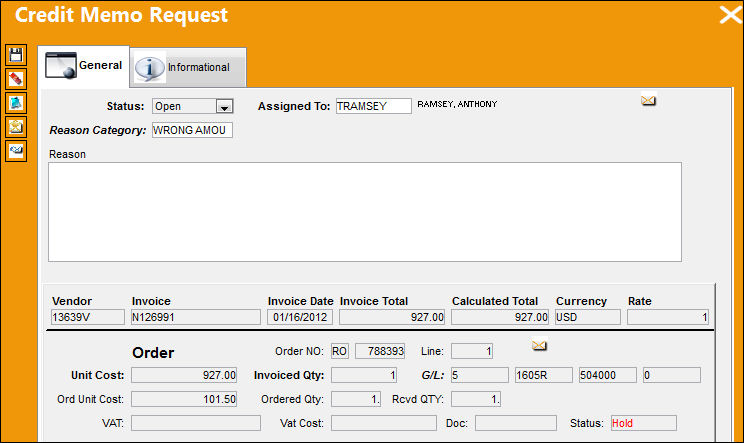The width and height of the screenshot is (744, 443).
Task: Click the teal document icon in sidebar
Action: 16,103
